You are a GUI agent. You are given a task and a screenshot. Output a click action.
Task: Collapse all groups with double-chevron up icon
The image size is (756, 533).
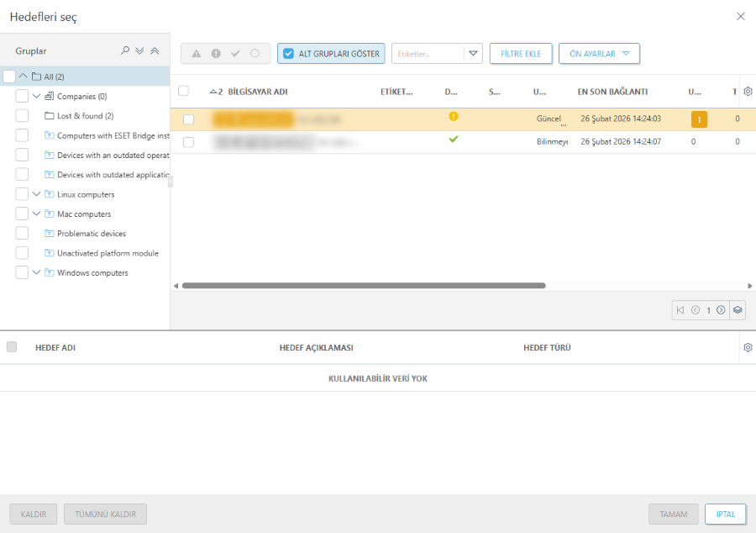pyautogui.click(x=155, y=50)
